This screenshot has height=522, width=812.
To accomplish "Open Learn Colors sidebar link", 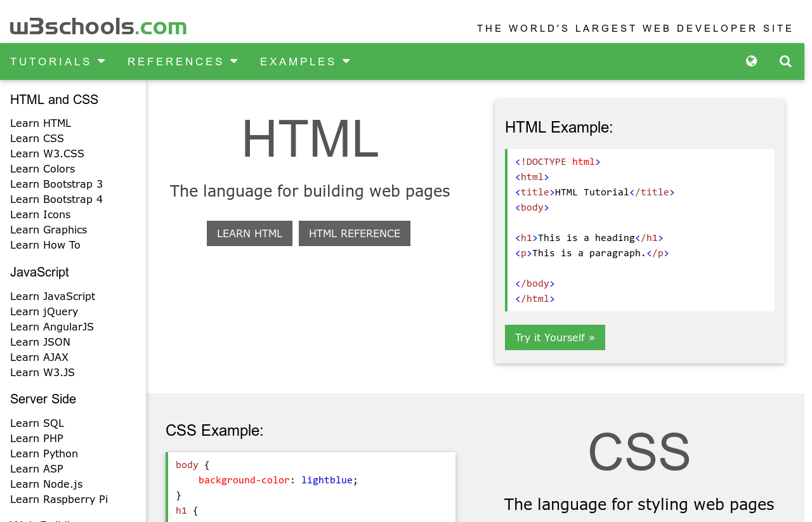I will coord(43,169).
